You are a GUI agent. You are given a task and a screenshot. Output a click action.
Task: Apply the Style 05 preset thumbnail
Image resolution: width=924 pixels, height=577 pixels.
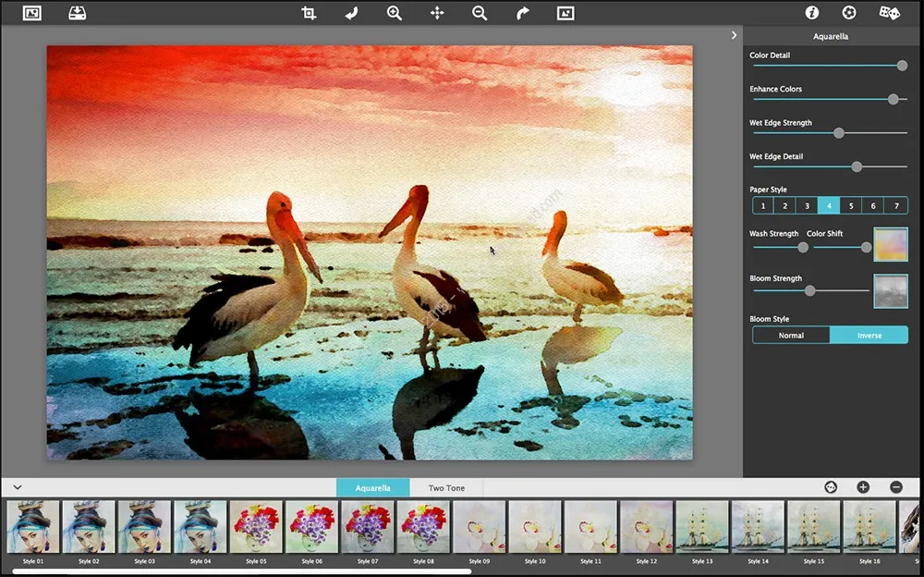(256, 527)
